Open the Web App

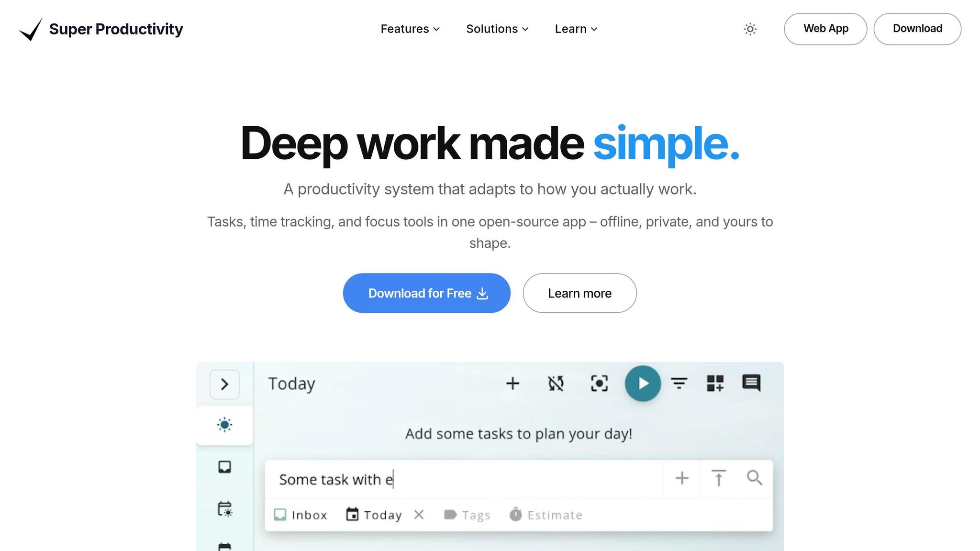[x=825, y=29]
